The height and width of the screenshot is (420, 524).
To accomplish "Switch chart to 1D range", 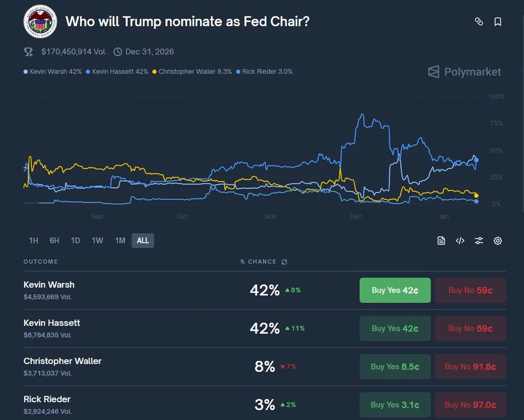I will pyautogui.click(x=75, y=240).
